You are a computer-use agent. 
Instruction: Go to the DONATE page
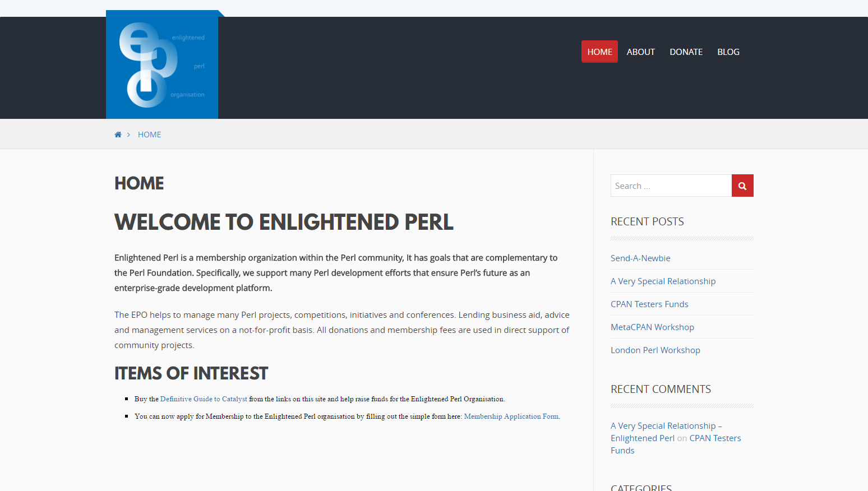tap(686, 52)
